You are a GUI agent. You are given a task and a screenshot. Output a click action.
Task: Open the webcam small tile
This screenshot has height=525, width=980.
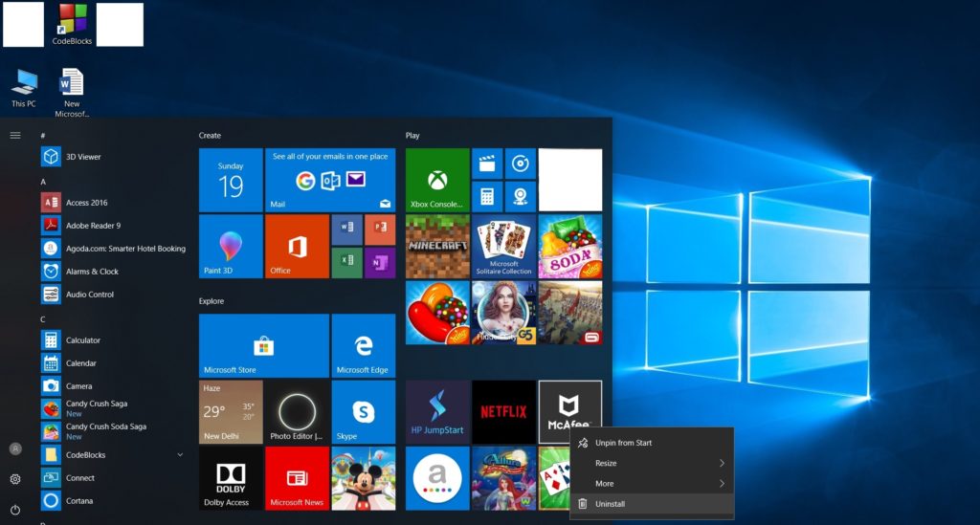[x=520, y=197]
